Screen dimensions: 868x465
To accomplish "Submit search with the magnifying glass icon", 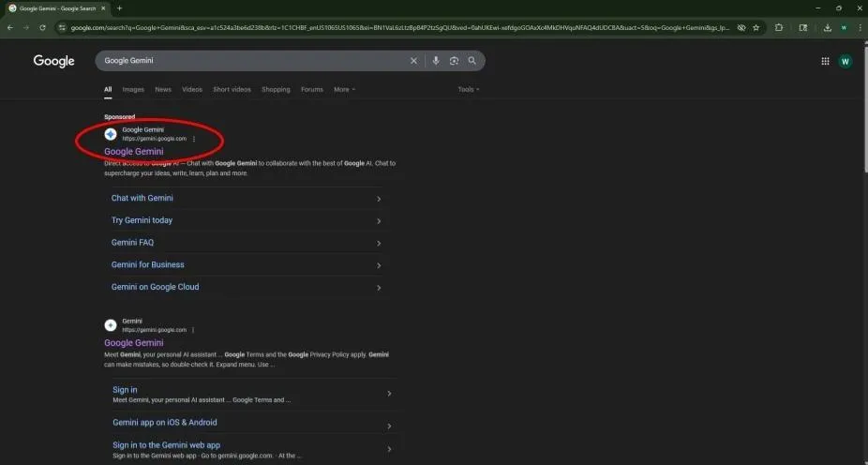I will 471,61.
